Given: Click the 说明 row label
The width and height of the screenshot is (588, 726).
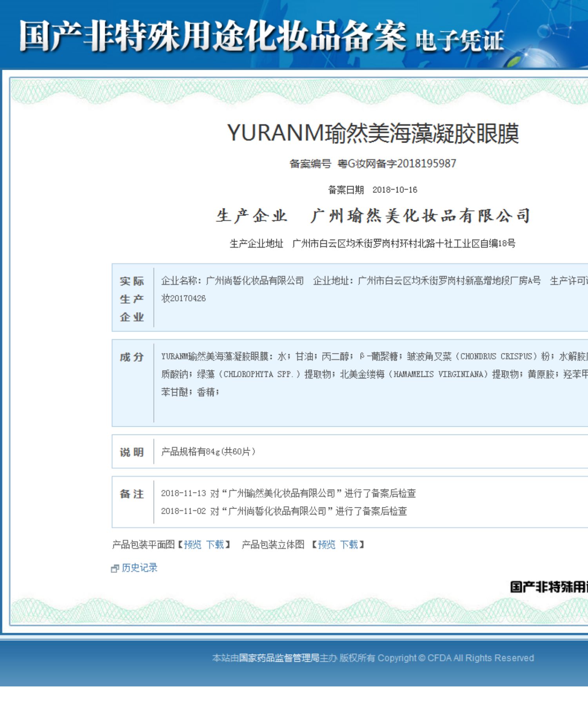Looking at the screenshot, I should (132, 452).
